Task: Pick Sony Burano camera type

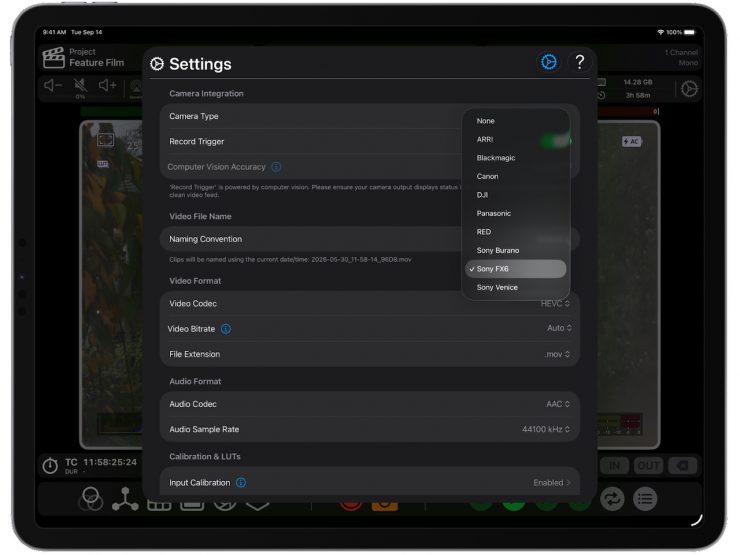Action: point(515,250)
